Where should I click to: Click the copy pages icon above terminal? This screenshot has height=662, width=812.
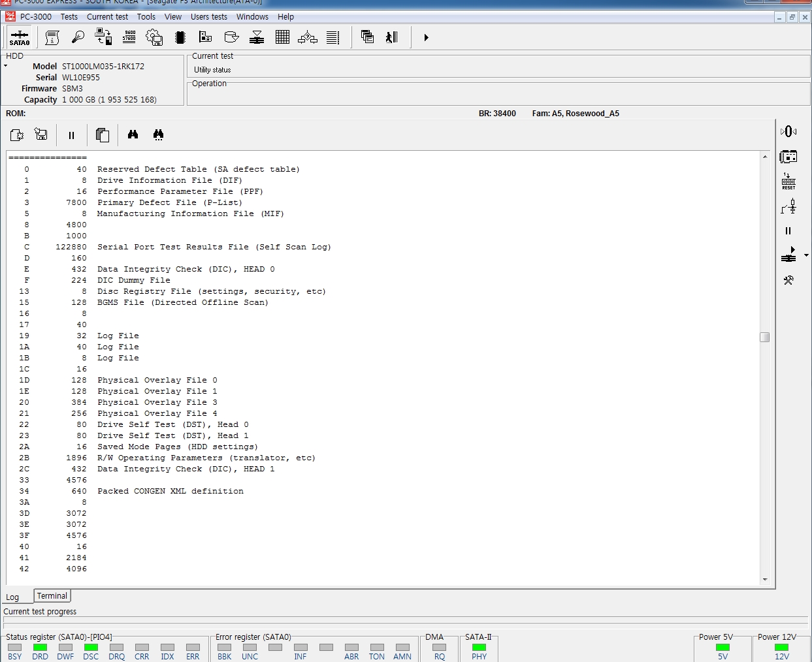[x=102, y=135]
